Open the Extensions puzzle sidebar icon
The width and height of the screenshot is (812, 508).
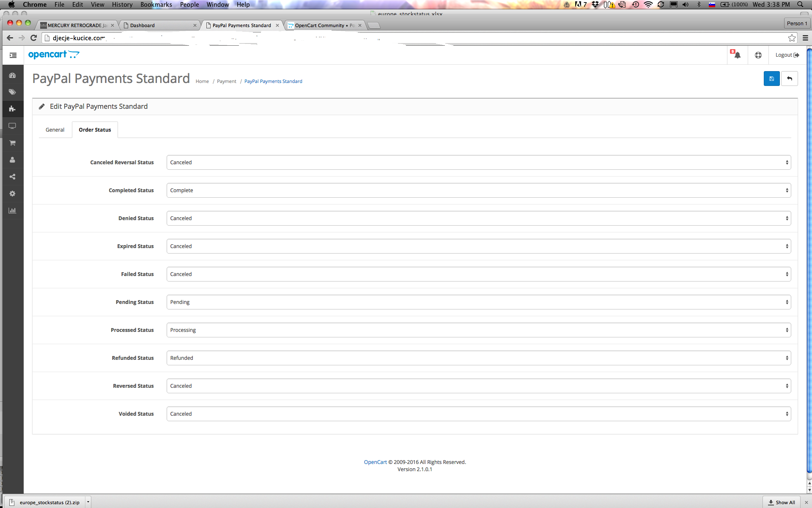(x=12, y=109)
